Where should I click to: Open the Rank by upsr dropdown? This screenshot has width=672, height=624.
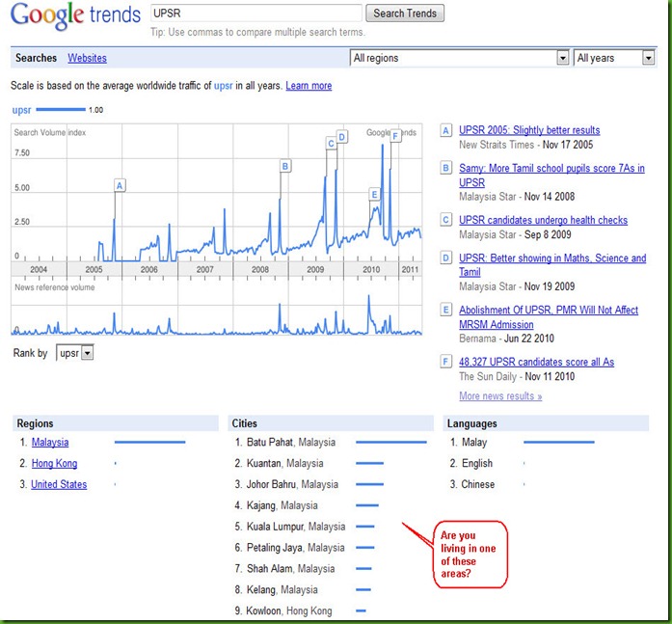pyautogui.click(x=75, y=353)
